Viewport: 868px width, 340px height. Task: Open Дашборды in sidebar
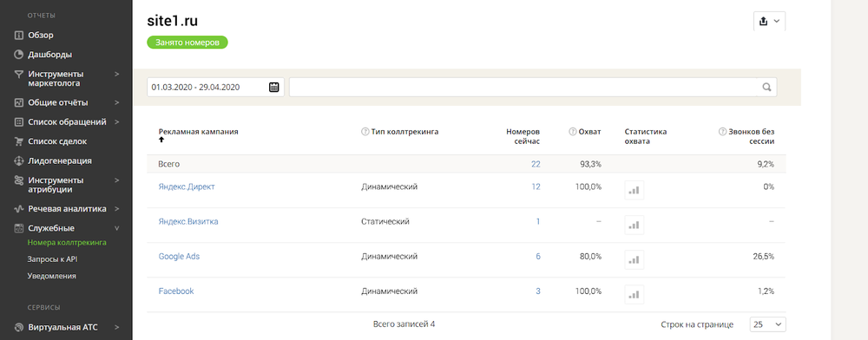tap(49, 55)
